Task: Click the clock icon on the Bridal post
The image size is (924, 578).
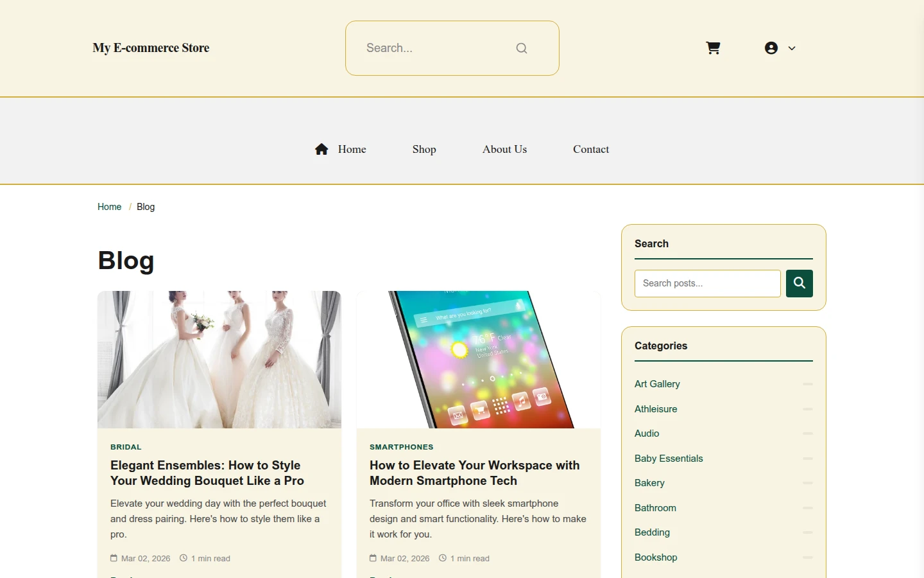Action: (184, 558)
